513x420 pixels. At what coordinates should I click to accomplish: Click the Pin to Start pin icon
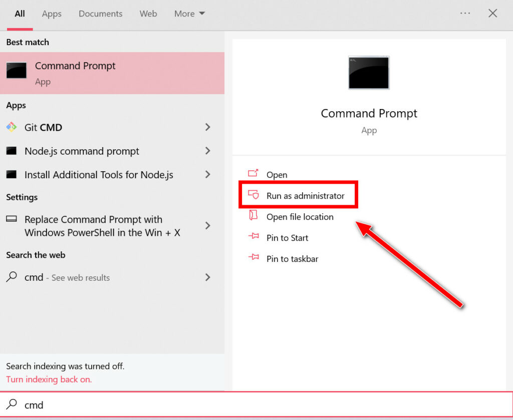tap(253, 237)
